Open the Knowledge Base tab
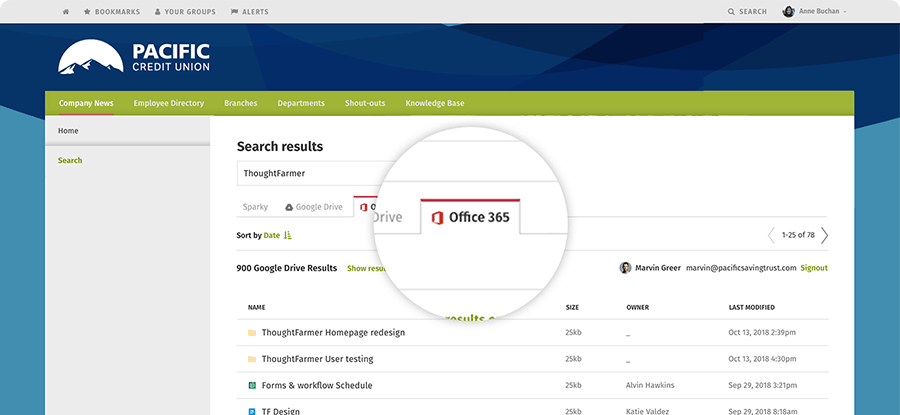The image size is (900, 415). click(x=435, y=103)
